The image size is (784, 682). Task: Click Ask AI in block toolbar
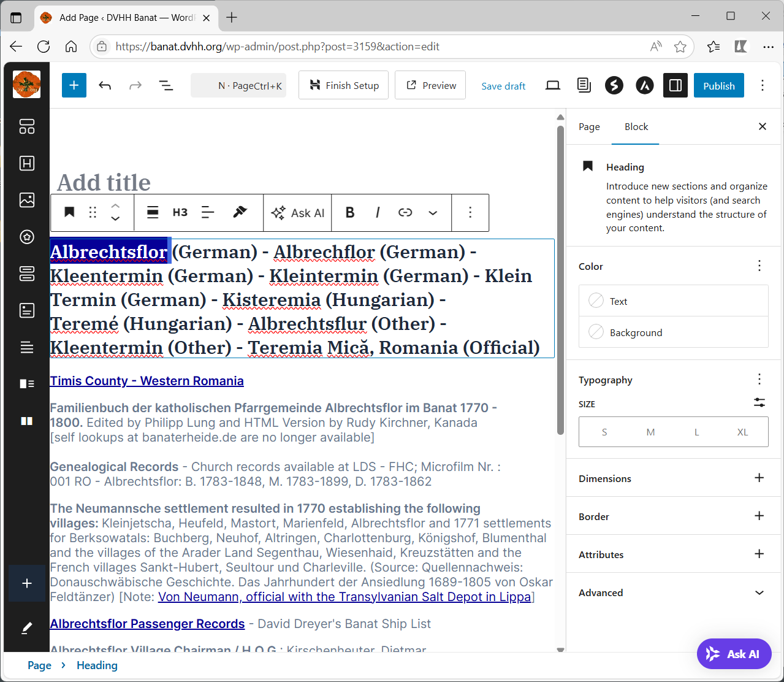(x=297, y=213)
